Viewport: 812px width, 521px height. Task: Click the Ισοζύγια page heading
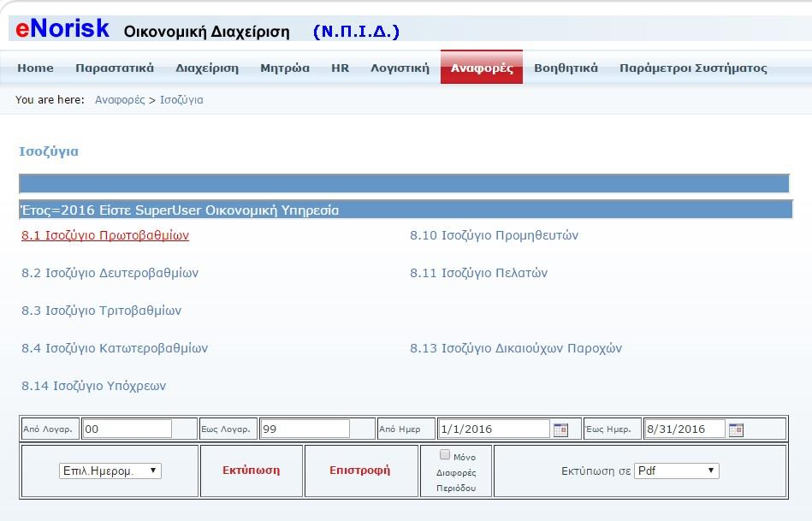49,151
